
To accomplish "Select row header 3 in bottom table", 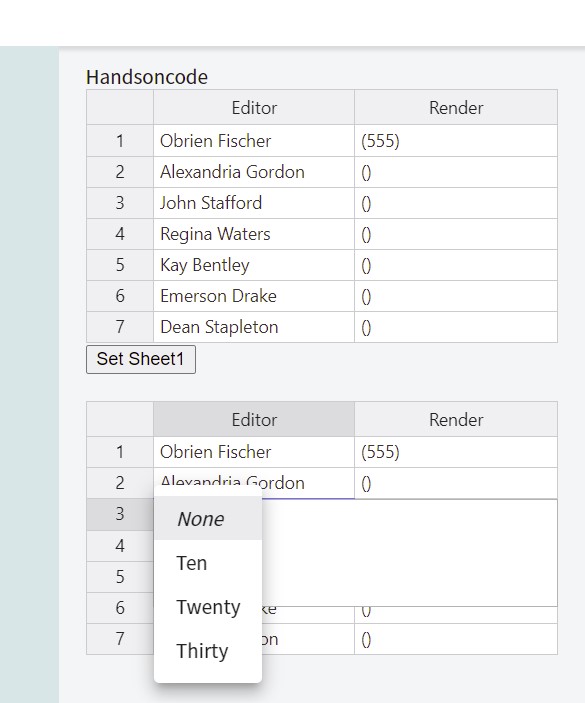I will point(120,514).
